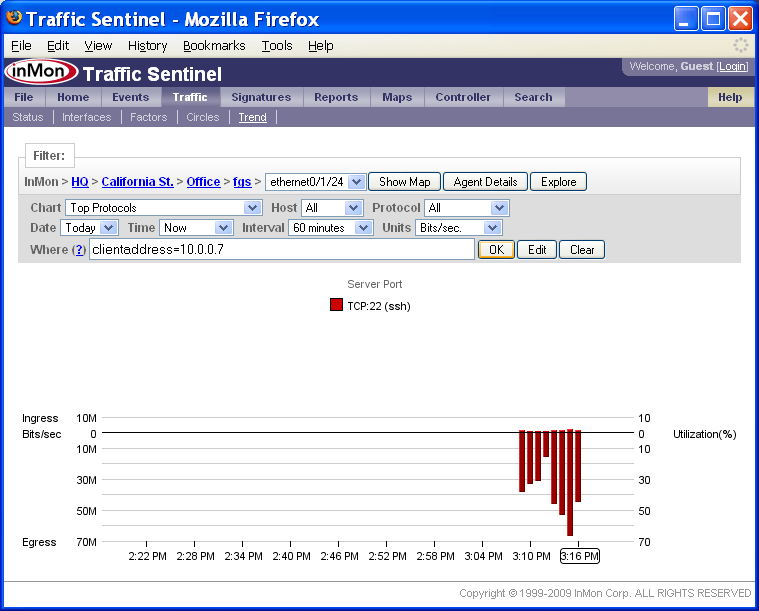Image resolution: width=759 pixels, height=611 pixels.
Task: Switch to the Reports tab
Action: coord(336,97)
